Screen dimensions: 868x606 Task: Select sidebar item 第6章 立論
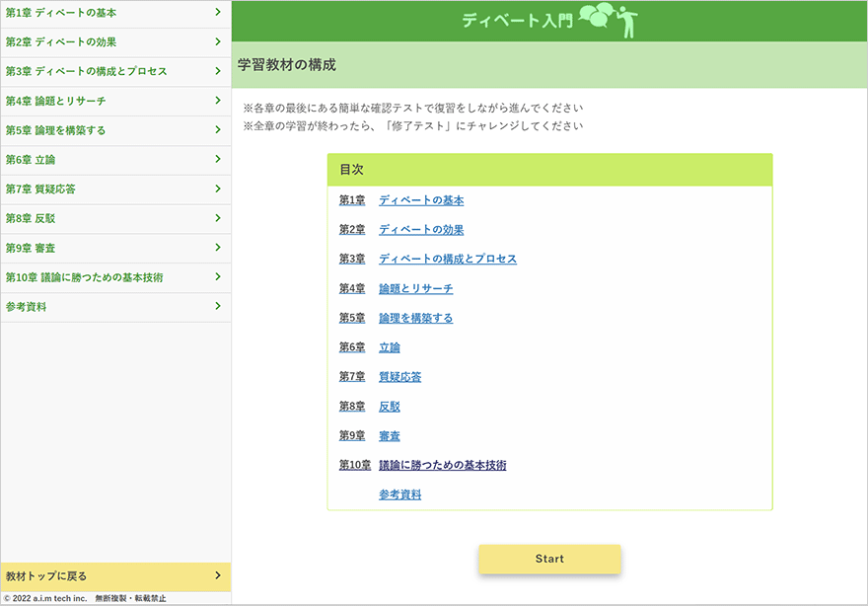pyautogui.click(x=115, y=160)
